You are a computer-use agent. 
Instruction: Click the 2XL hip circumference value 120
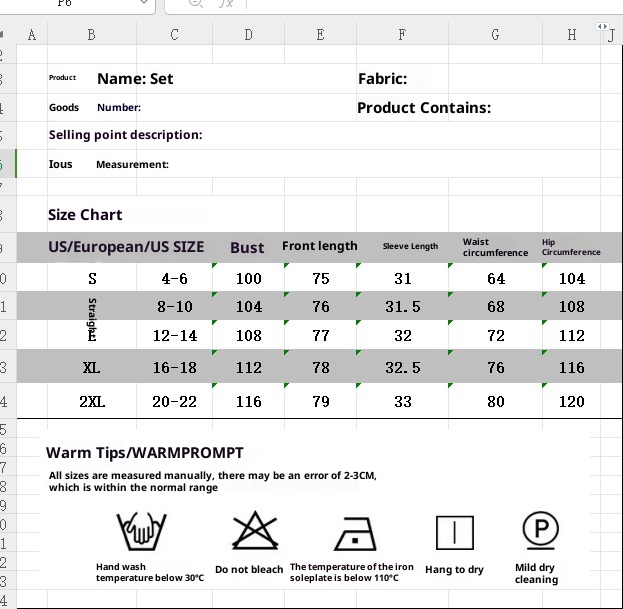(x=572, y=402)
